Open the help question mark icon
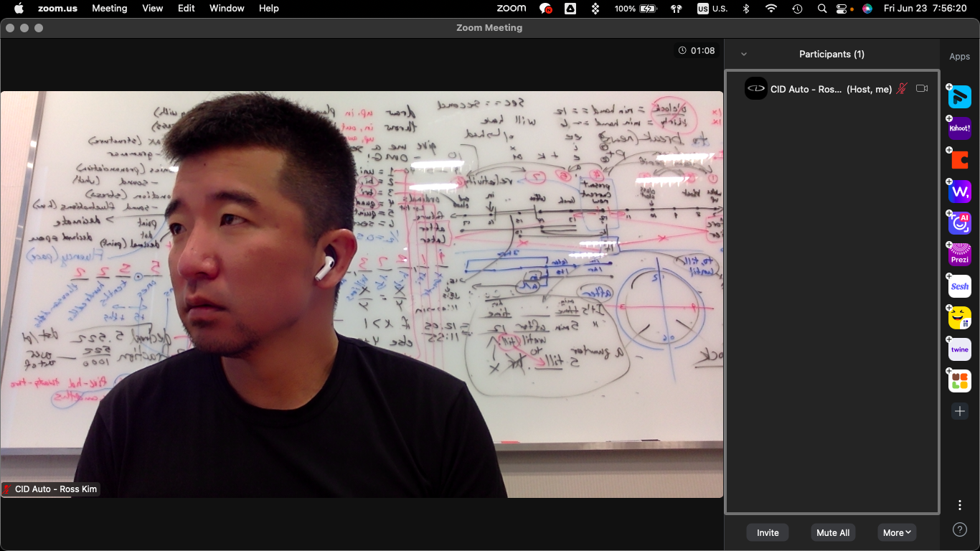This screenshot has width=980, height=551. [x=960, y=529]
